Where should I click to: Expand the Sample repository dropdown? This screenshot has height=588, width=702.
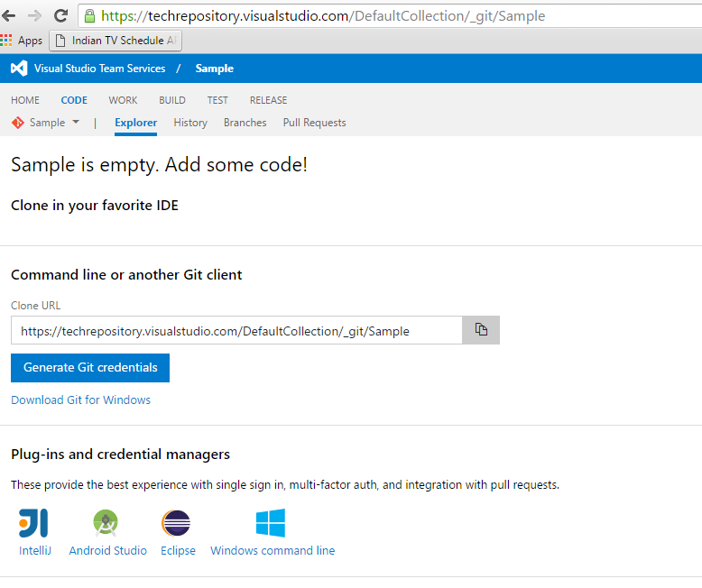click(x=76, y=123)
